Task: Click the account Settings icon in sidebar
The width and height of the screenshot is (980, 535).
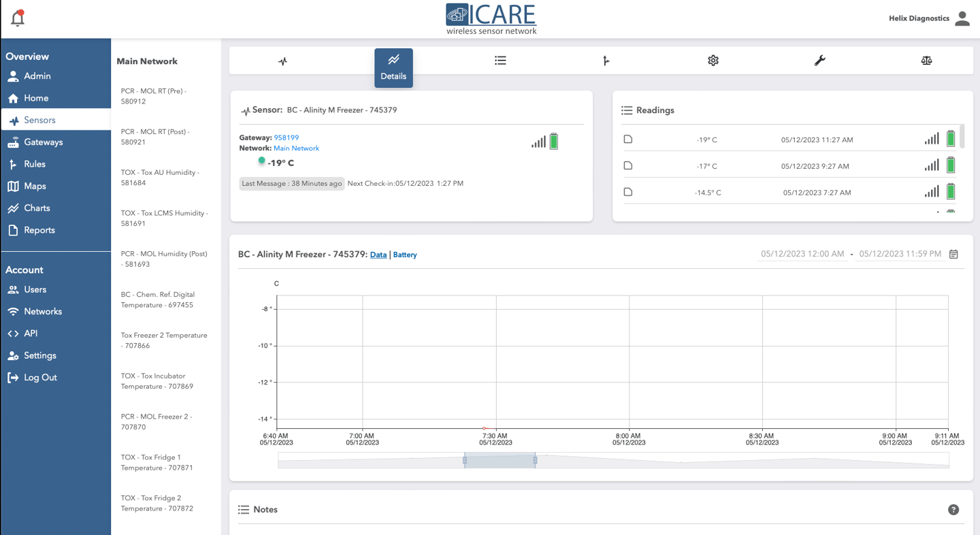Action: [13, 355]
